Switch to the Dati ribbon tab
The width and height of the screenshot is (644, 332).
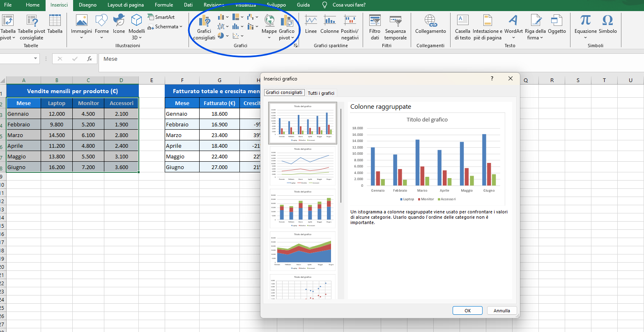(189, 5)
